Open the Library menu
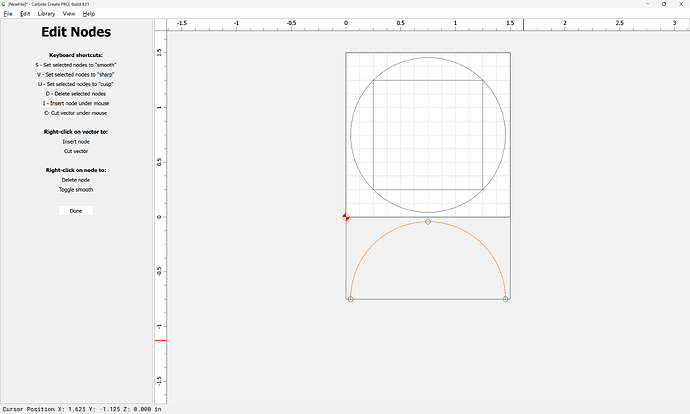The height and width of the screenshot is (414, 690). [x=46, y=14]
